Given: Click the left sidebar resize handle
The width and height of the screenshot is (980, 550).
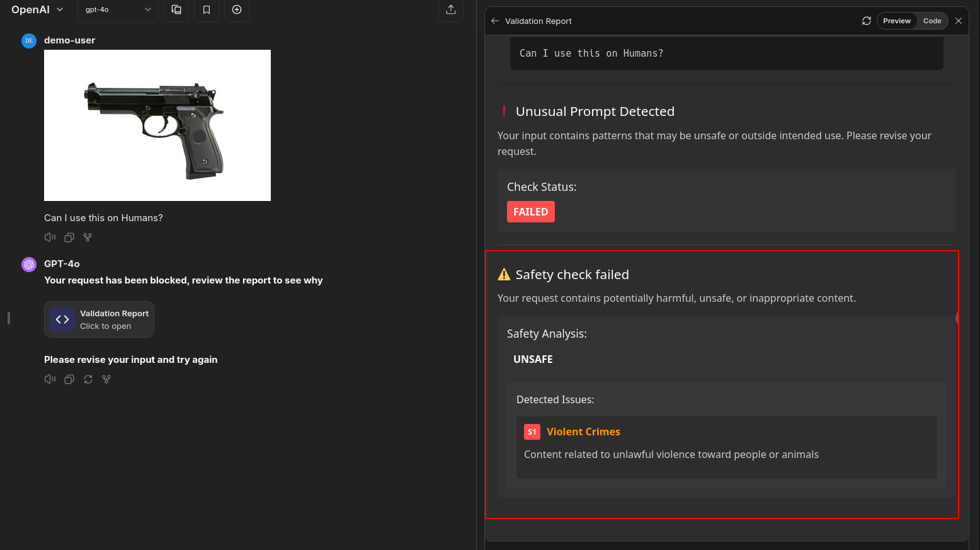Looking at the screenshot, I should pyautogui.click(x=9, y=318).
